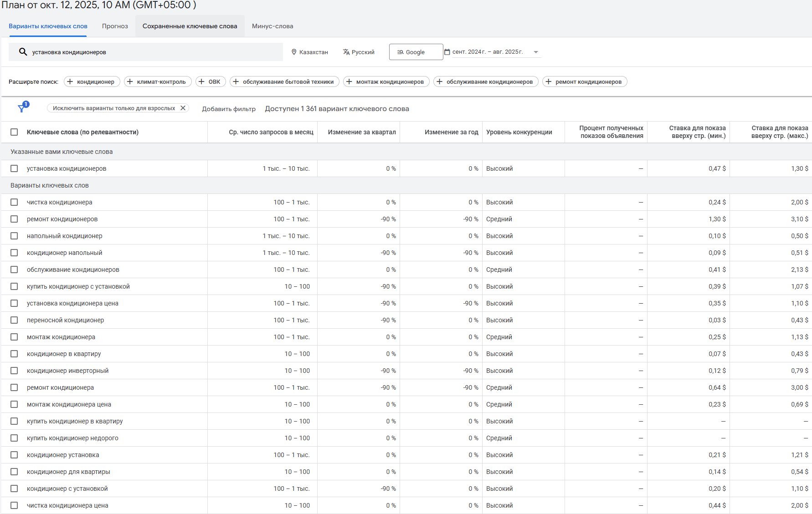Tick the 'монтаж кондиционера' row checkbox

[14, 337]
